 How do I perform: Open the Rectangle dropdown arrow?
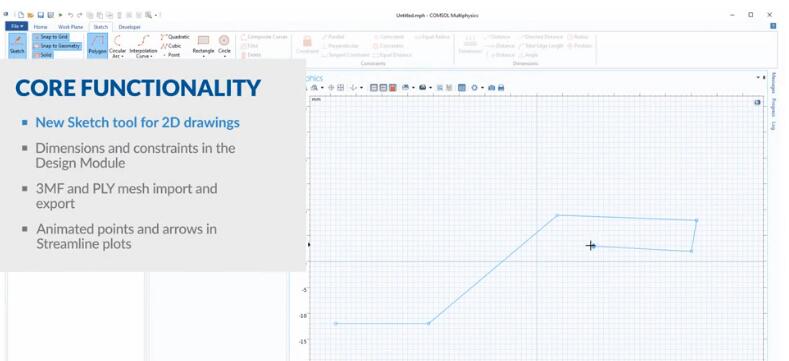tap(203, 56)
